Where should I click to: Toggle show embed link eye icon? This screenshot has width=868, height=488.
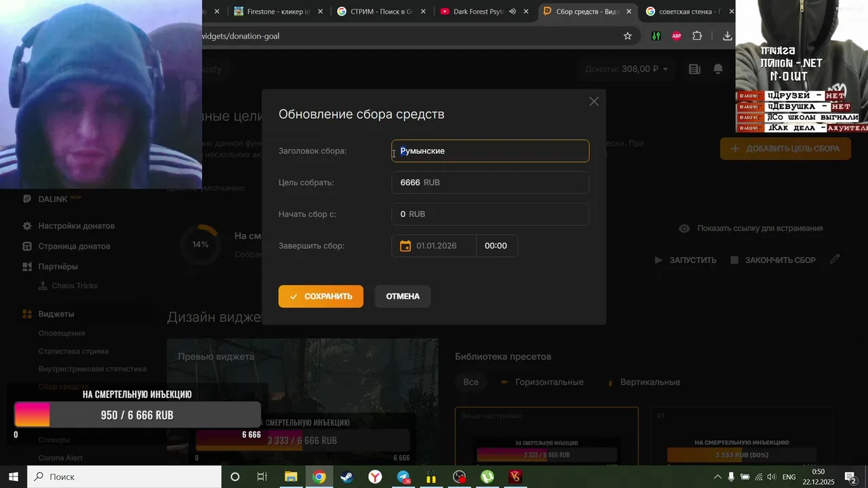pyautogui.click(x=685, y=228)
